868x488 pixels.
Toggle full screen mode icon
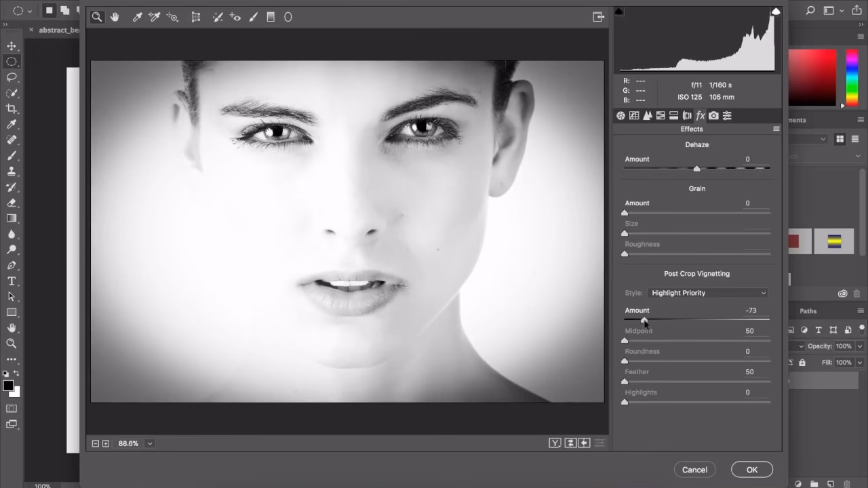click(598, 17)
